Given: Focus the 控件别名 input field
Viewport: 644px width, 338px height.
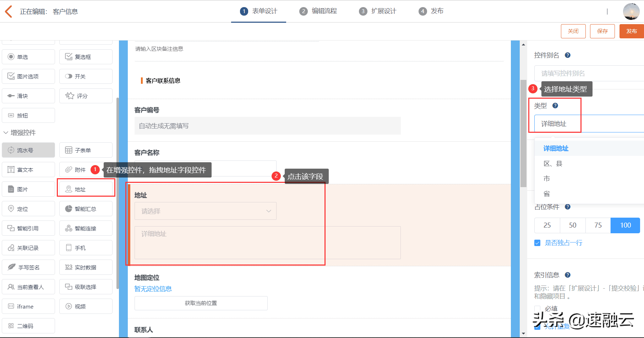Looking at the screenshot, I should pyautogui.click(x=589, y=73).
